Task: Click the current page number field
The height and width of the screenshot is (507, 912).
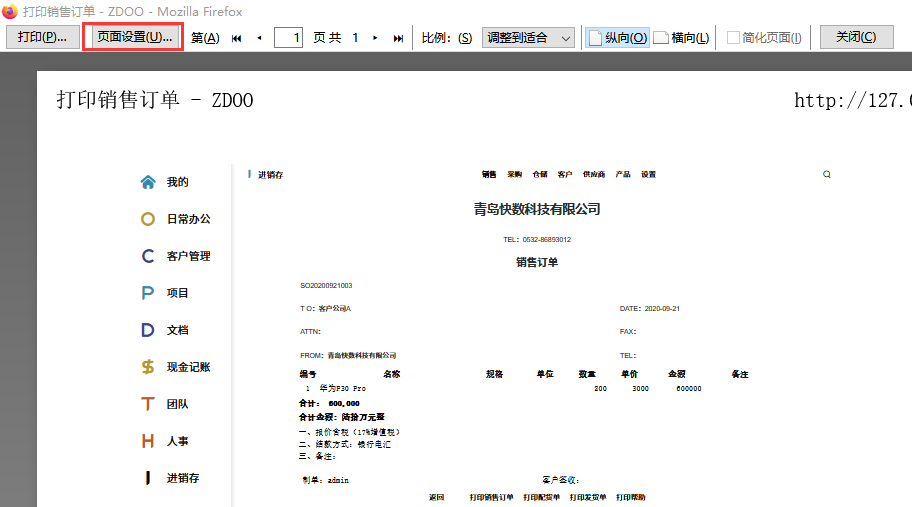Action: pos(288,38)
